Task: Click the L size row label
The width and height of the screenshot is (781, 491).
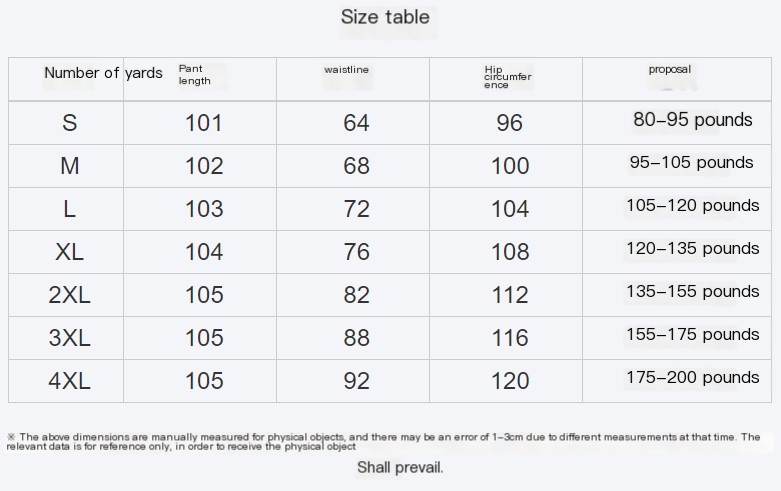Action: pos(69,209)
